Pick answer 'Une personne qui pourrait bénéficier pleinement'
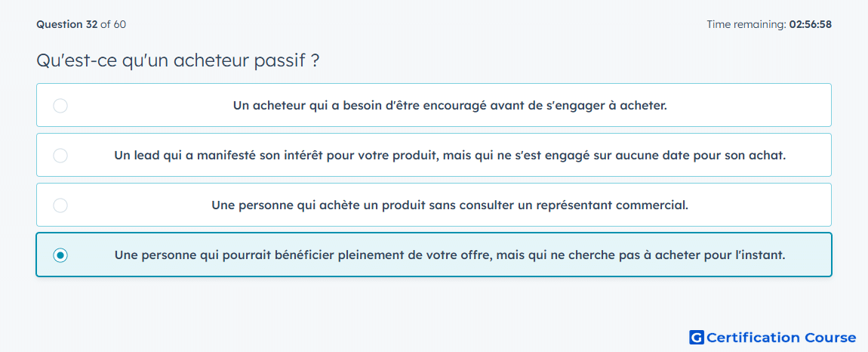868x352 pixels. (450, 255)
